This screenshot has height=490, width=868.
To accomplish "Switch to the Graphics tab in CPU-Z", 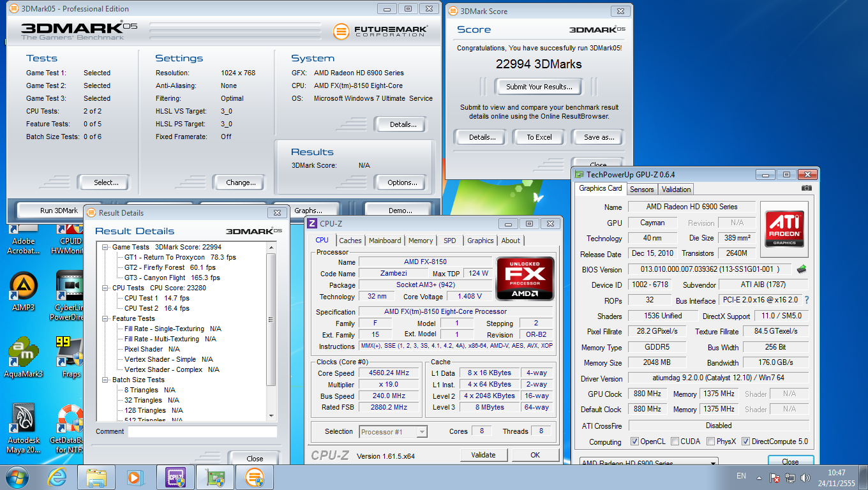I will (x=480, y=241).
